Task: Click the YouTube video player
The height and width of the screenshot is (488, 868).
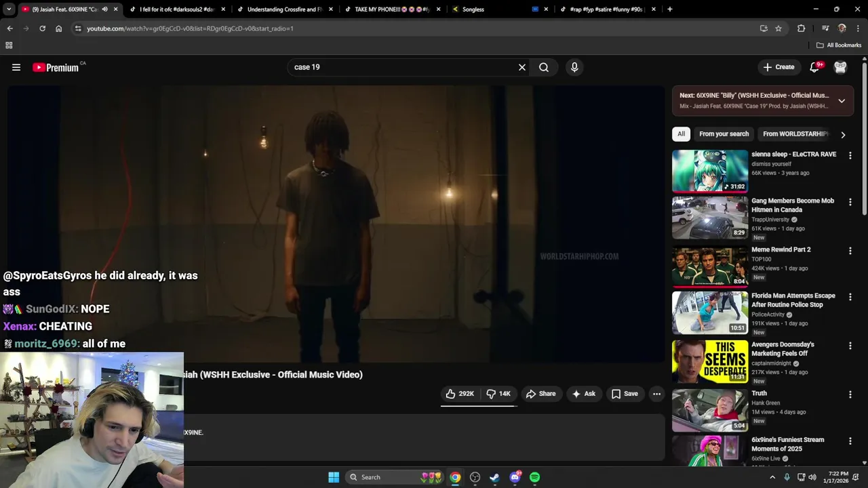Action: pyautogui.click(x=336, y=224)
